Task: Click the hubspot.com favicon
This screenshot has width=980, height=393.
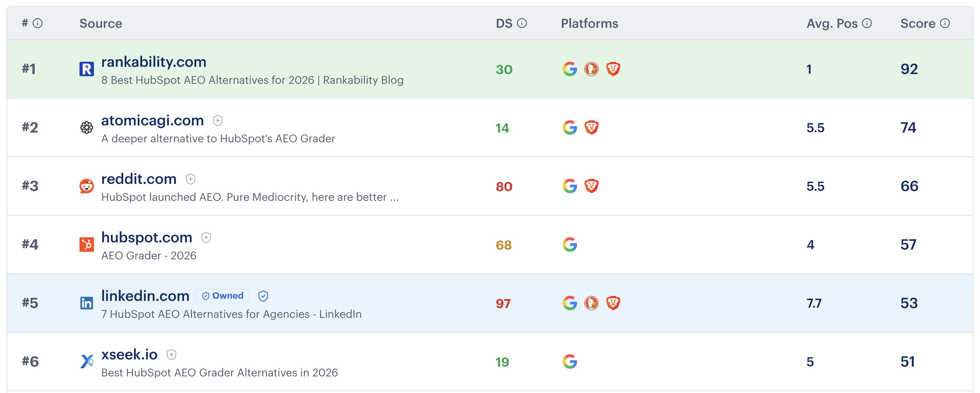Action: tap(87, 244)
